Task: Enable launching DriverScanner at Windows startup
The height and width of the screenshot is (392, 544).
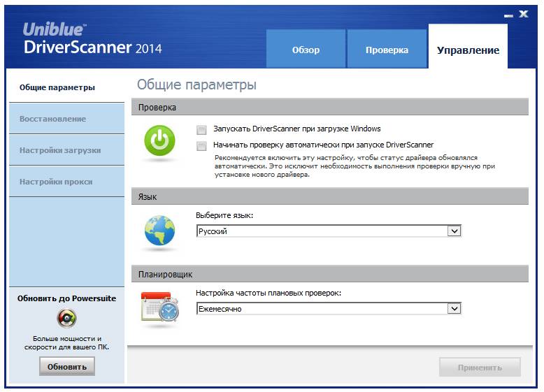Action: point(201,130)
